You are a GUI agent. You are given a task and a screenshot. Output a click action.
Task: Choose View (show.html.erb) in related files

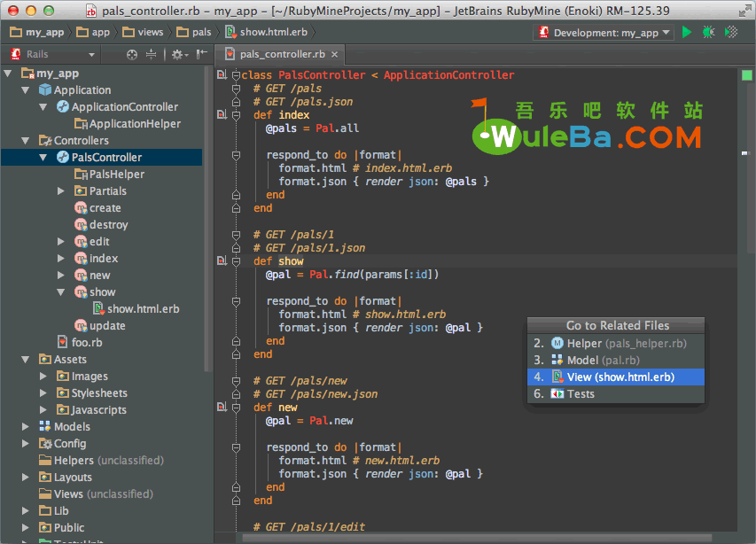(x=616, y=377)
